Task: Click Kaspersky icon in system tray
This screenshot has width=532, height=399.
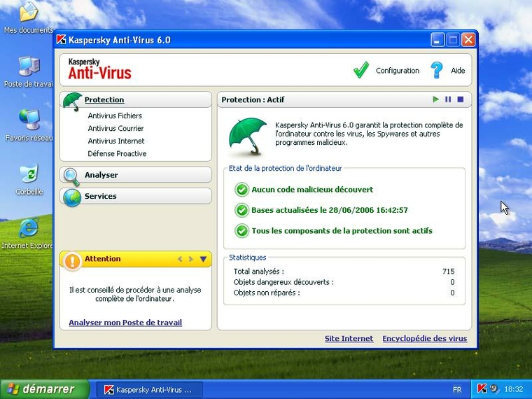Action: pyautogui.click(x=482, y=388)
